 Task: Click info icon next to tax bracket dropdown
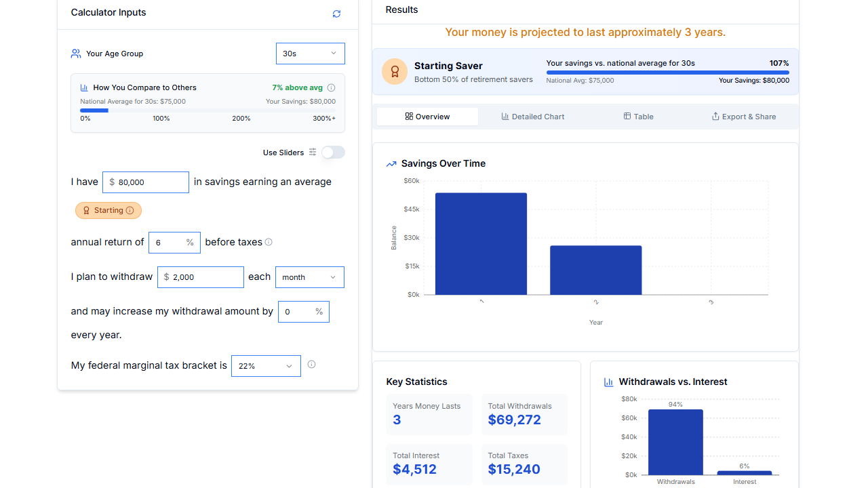[x=311, y=365]
